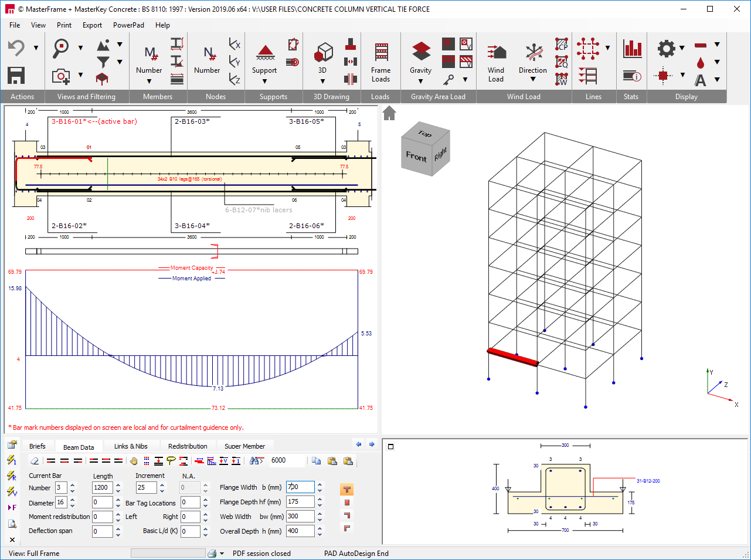Toggle the hand pan tool in beam toolbar

click(134, 461)
